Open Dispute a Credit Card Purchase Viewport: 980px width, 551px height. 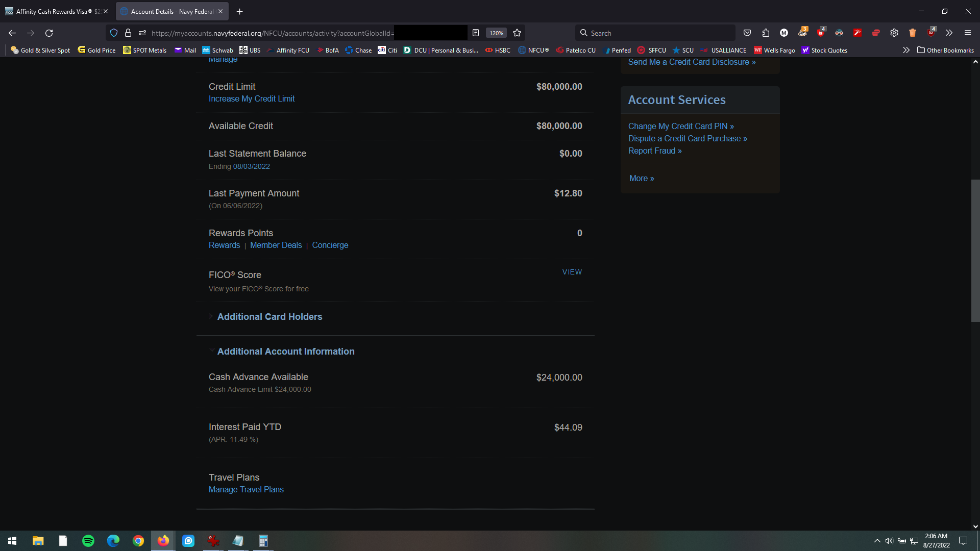tap(688, 139)
